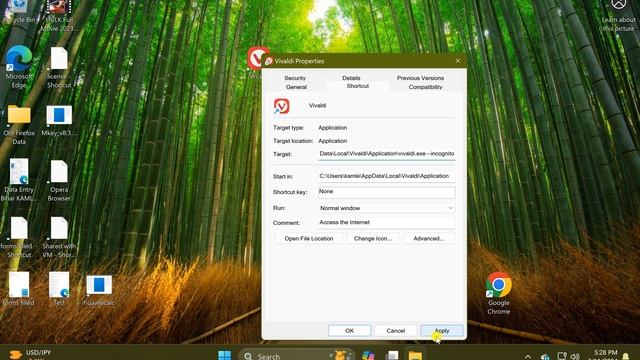The height and width of the screenshot is (360, 640).
Task: Click the Vivaldi name field in the dialog
Action: pos(318,105)
